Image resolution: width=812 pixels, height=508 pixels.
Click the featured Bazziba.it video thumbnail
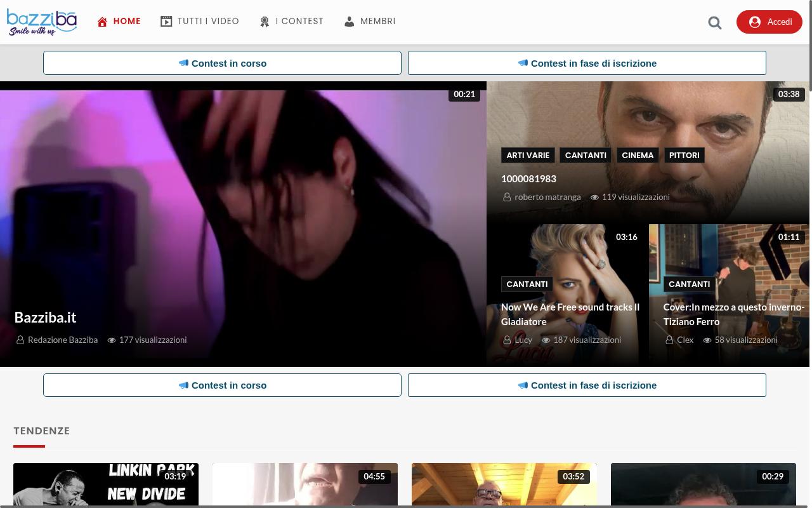243,224
